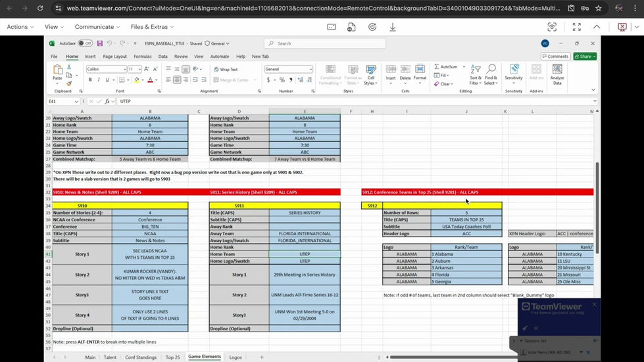Toggle Align Right

[186, 80]
